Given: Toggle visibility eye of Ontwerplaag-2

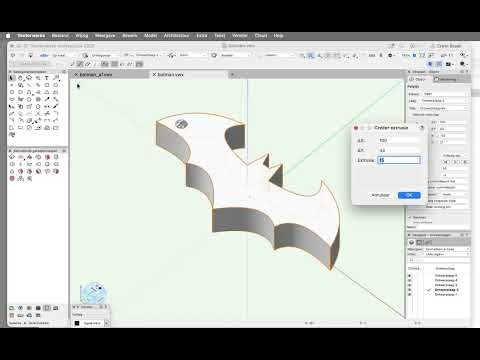Looking at the screenshot, I should 410,290.
